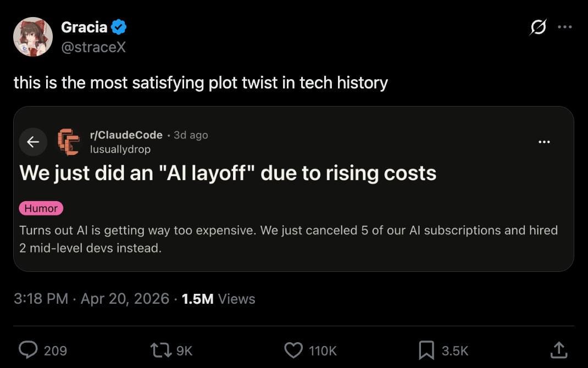Select the pink Humor flair tag
The height and width of the screenshot is (368, 588).
coord(41,208)
